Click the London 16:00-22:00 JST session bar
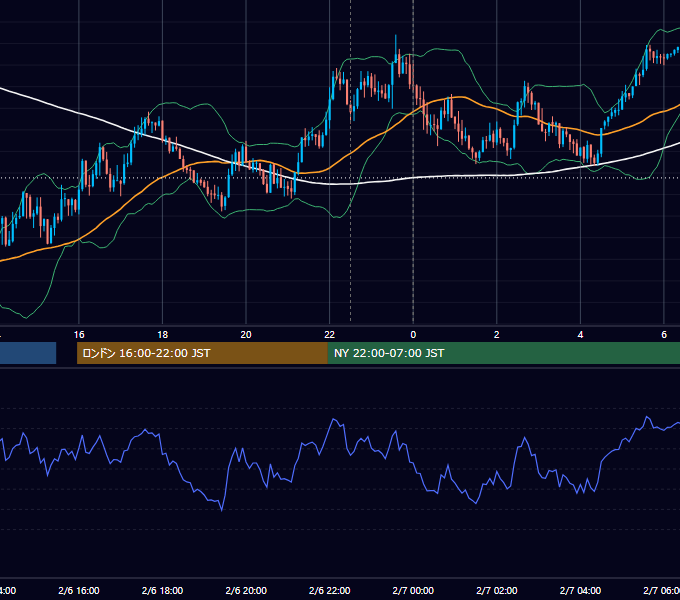 tap(202, 353)
